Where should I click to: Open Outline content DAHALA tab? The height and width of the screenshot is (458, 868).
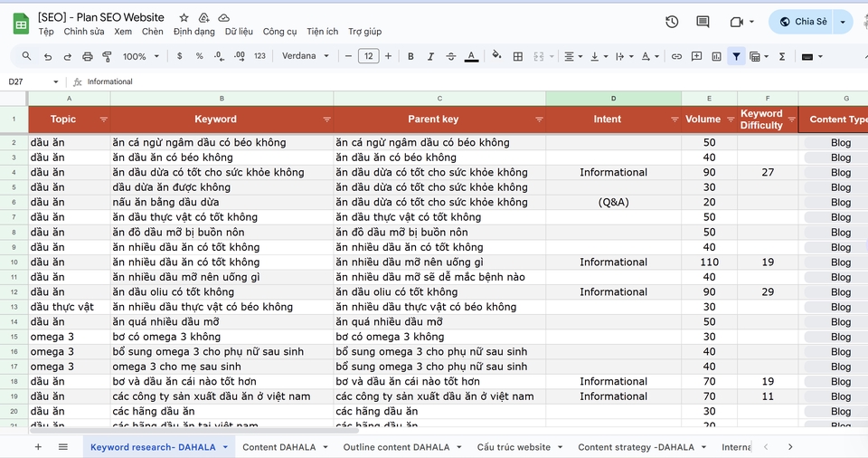(396, 447)
